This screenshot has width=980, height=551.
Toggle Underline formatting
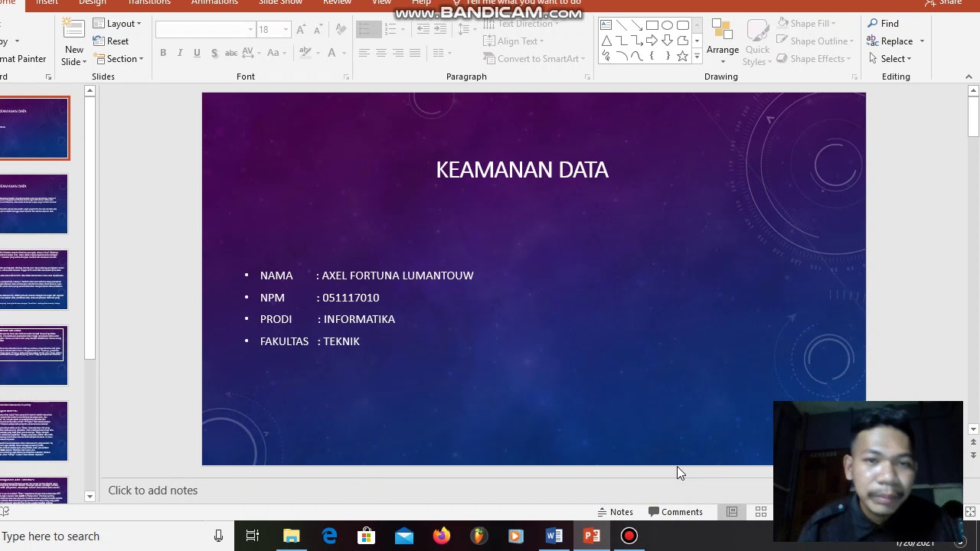point(197,53)
